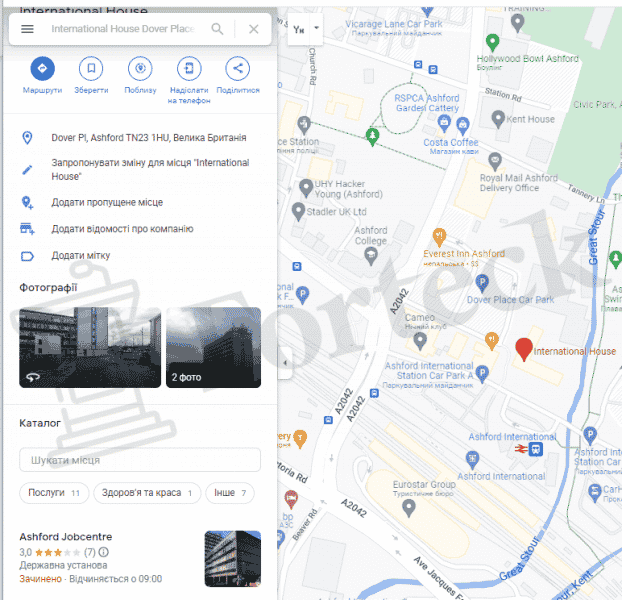Click the info icon beside rating (7)
Screen dimensions: 622x600
[x=104, y=552]
